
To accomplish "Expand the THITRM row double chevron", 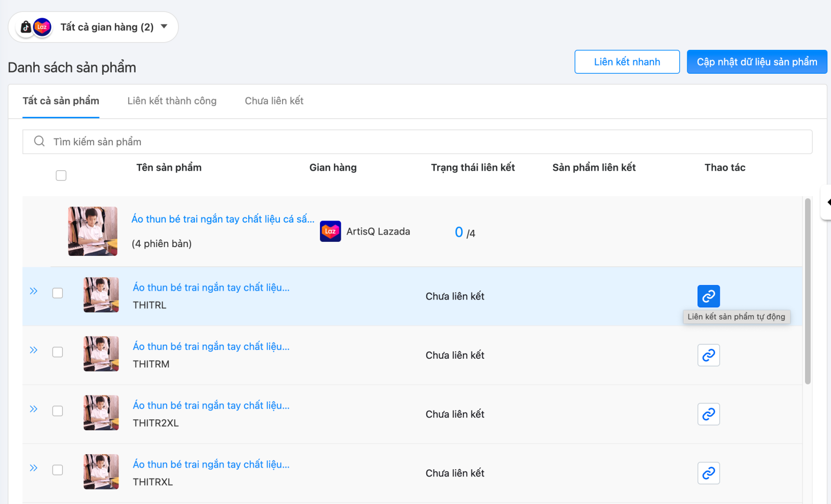I will point(34,350).
